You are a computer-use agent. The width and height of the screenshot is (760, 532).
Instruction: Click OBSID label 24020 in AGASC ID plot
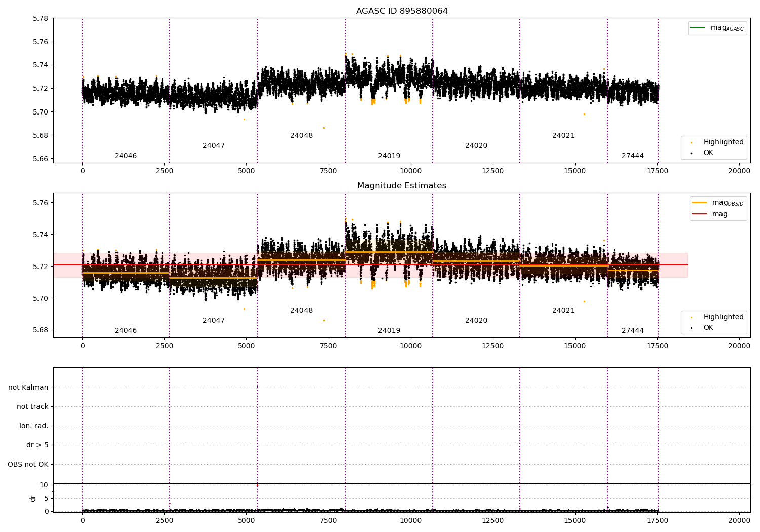tap(476, 146)
